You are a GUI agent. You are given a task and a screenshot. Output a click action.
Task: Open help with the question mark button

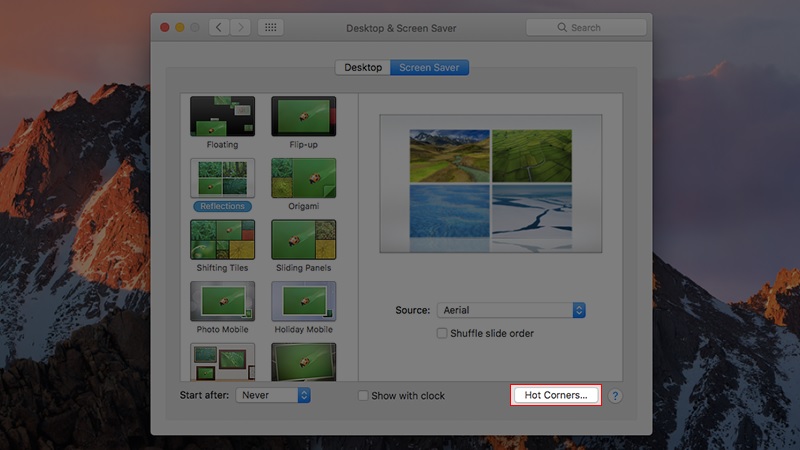pos(615,396)
